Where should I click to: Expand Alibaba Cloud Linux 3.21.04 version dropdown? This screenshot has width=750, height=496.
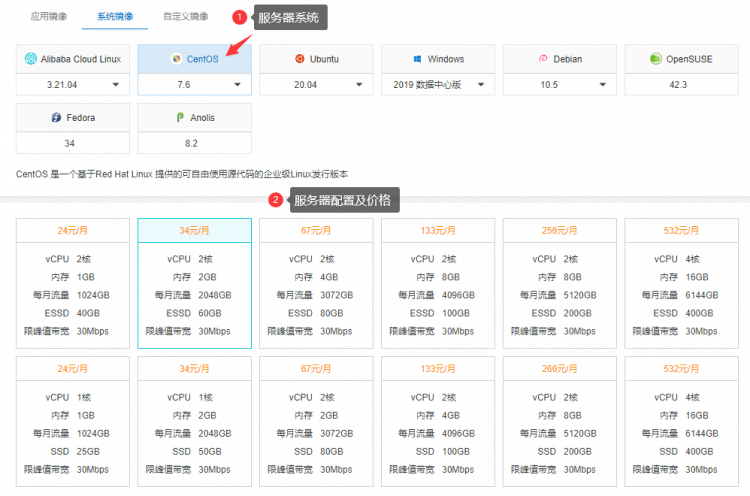tap(116, 85)
